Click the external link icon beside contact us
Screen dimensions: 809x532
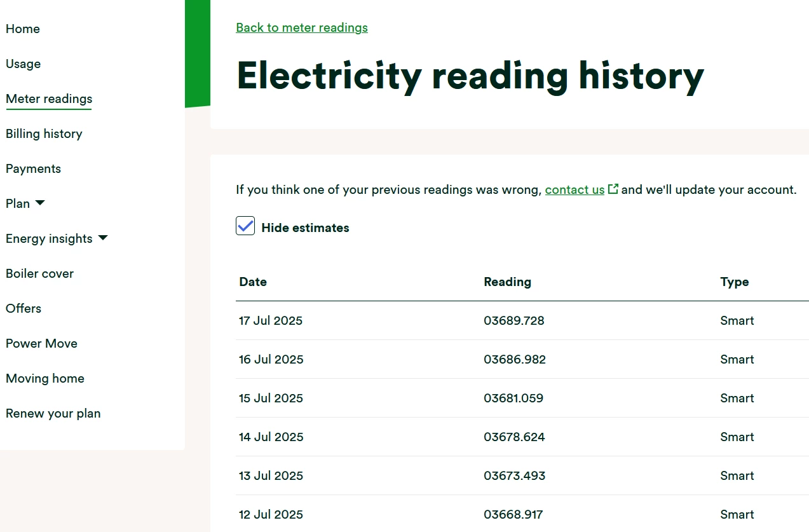click(613, 189)
